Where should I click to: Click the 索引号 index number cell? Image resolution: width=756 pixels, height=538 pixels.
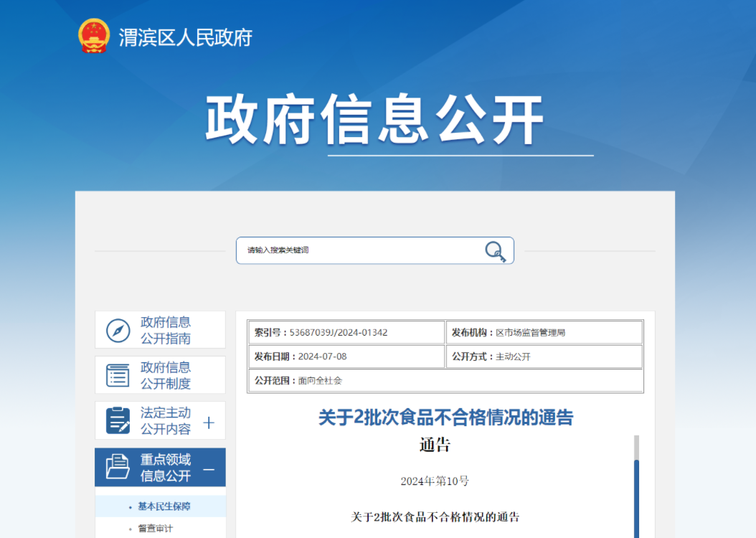346,333
